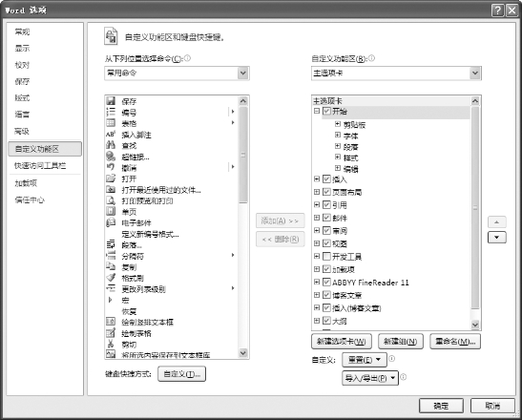Select the 打印预览和打印 print preview icon
This screenshot has height=420, width=522.
pos(111,200)
